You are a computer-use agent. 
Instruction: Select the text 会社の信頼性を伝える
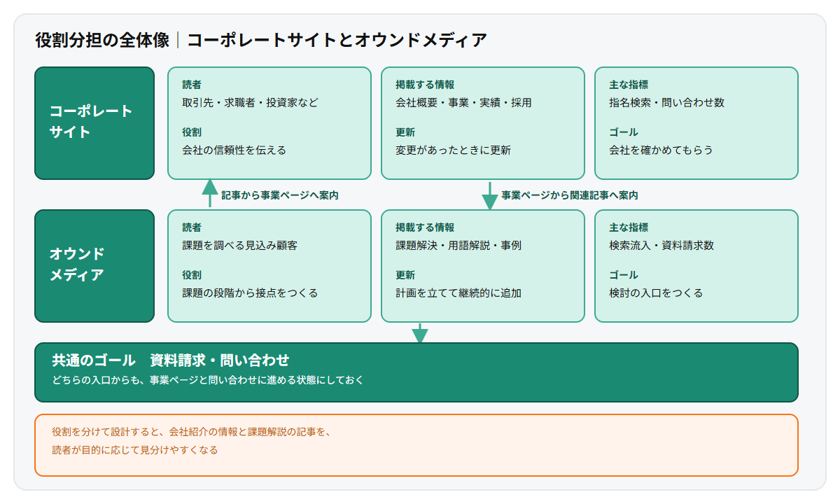(x=234, y=150)
